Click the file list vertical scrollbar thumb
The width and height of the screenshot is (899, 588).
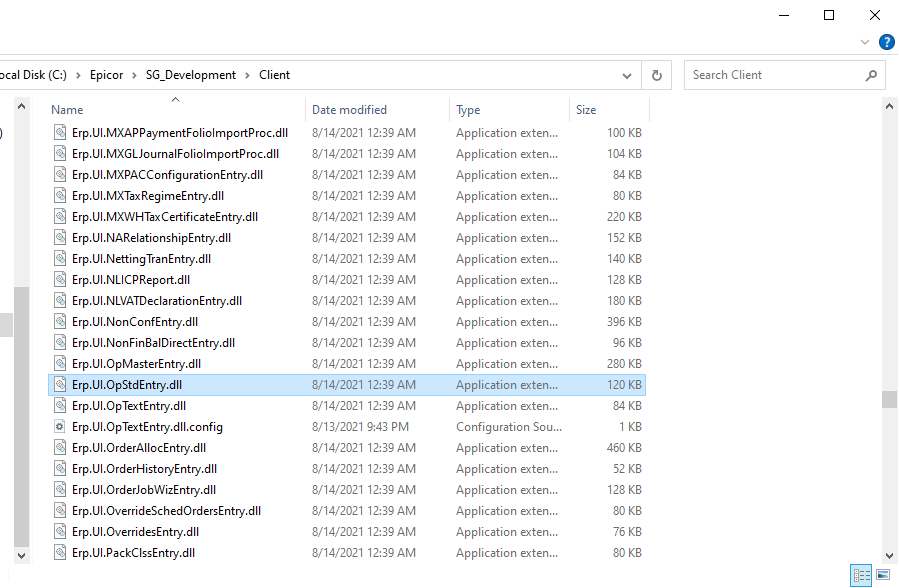pos(889,399)
